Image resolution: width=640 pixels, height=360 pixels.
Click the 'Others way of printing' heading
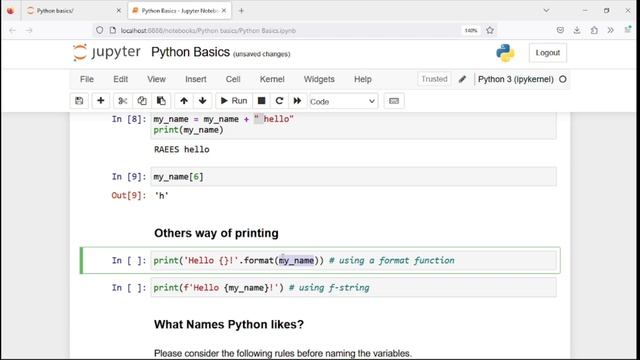pos(216,233)
